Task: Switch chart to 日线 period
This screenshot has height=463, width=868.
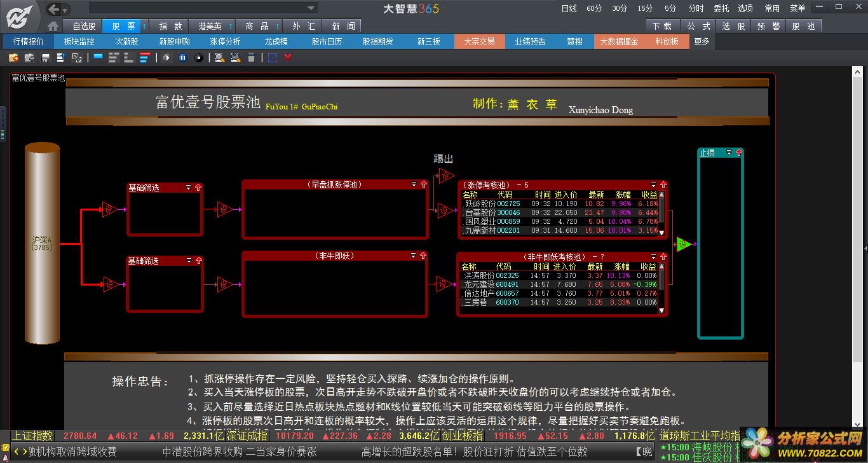Action: click(x=569, y=9)
